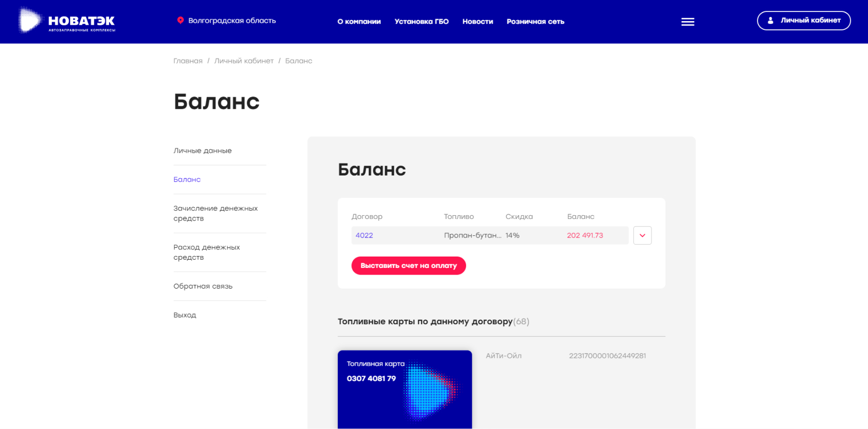
Task: Open Расход денежных средств section
Action: 207,252
